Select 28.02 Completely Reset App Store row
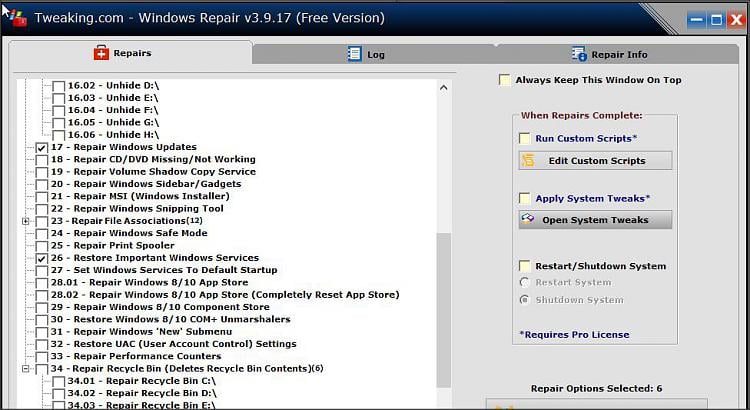This screenshot has height=410, width=750. pyautogui.click(x=225, y=295)
